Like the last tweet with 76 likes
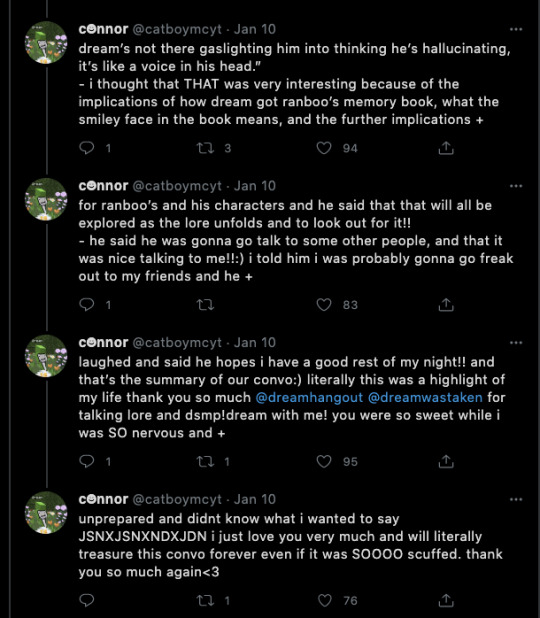 [x=324, y=601]
